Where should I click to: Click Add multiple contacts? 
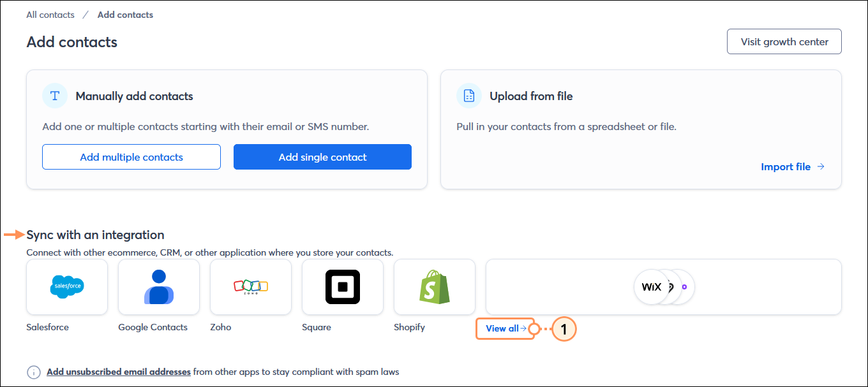pyautogui.click(x=131, y=156)
